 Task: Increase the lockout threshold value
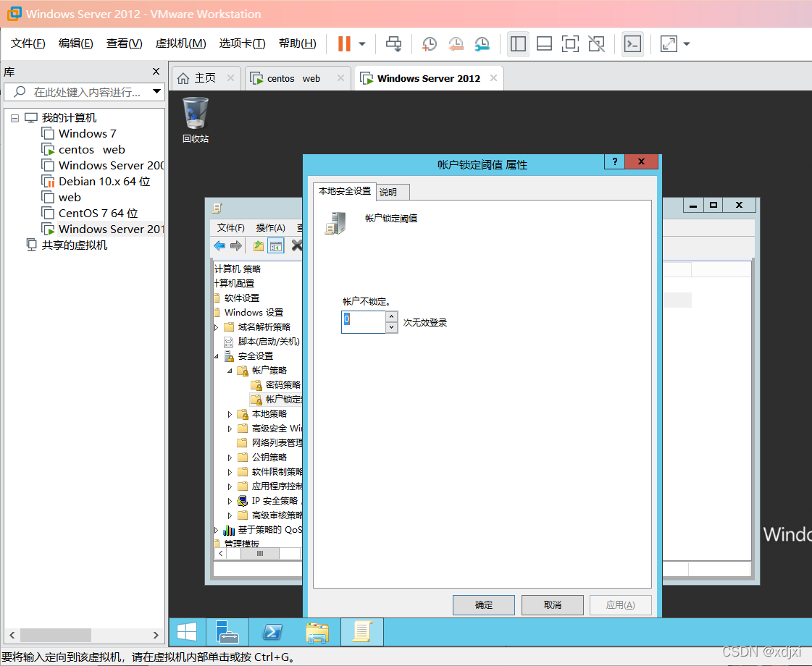point(391,316)
